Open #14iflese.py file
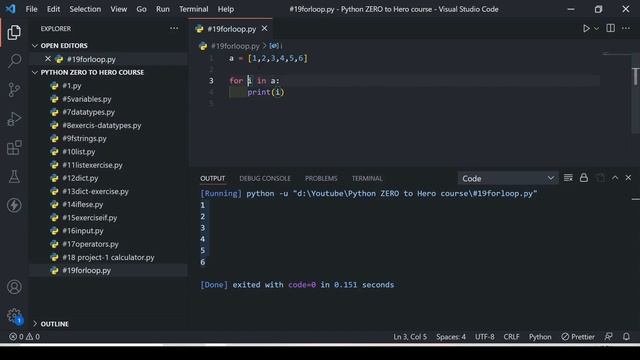The image size is (640, 360). (x=108, y=204)
